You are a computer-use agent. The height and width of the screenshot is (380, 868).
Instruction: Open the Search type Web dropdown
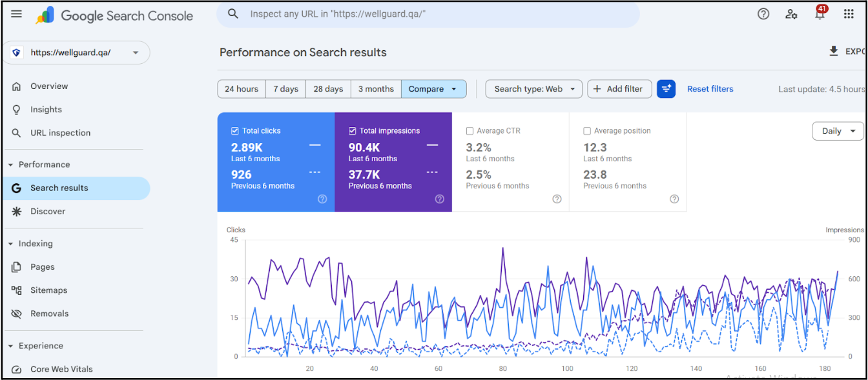coord(533,88)
